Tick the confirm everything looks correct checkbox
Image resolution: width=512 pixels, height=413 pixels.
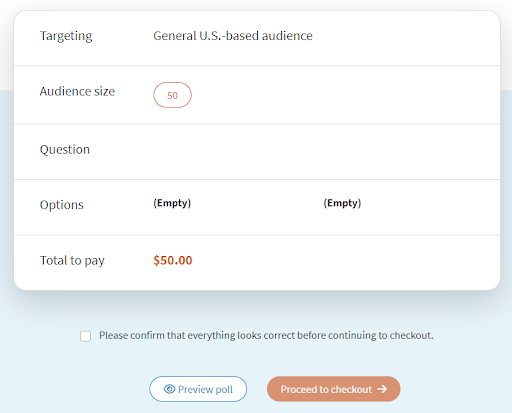[86, 336]
